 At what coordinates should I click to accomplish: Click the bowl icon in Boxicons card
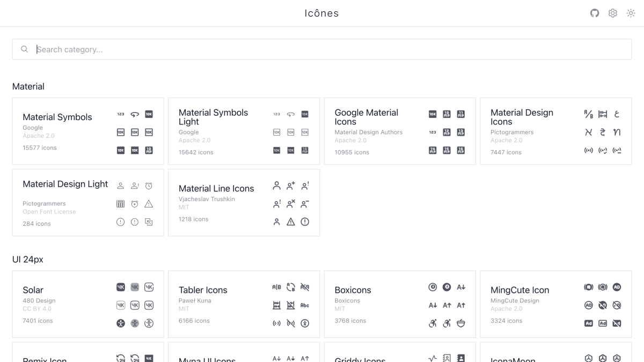pos(461,323)
